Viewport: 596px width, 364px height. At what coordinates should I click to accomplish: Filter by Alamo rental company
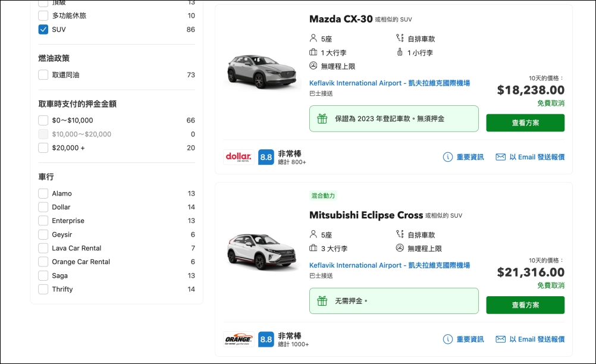43,193
